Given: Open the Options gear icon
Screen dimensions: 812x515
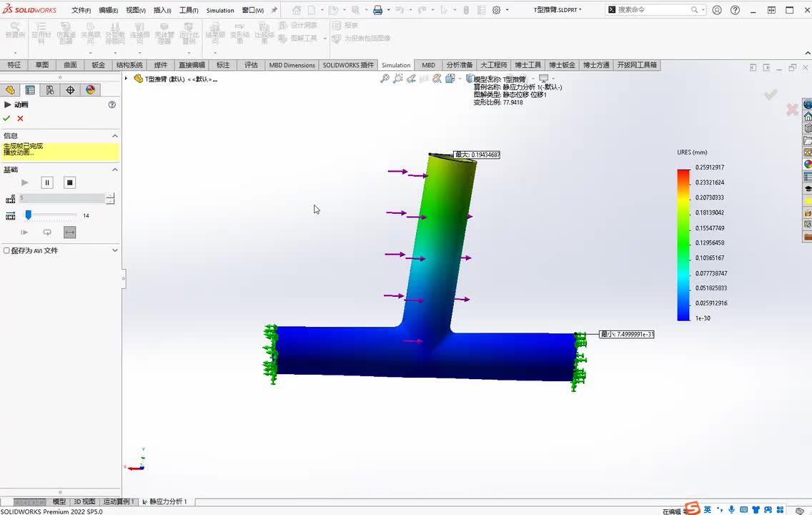Looking at the screenshot, I should (496, 10).
